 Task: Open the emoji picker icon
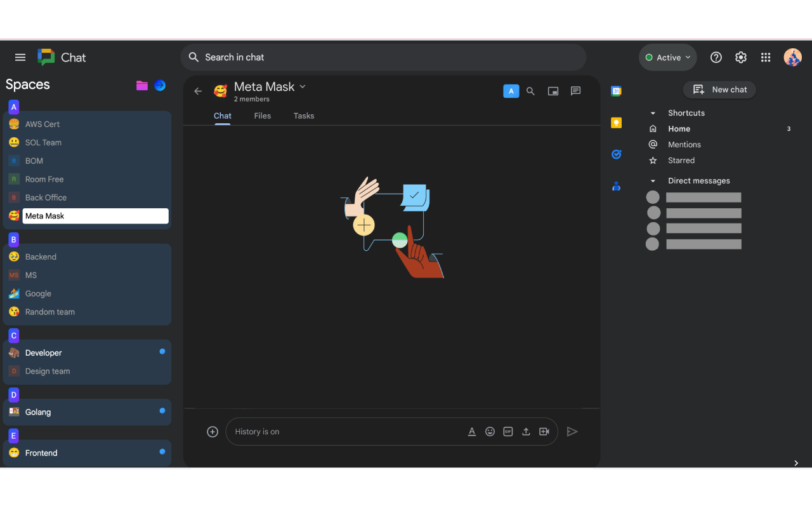point(490,432)
